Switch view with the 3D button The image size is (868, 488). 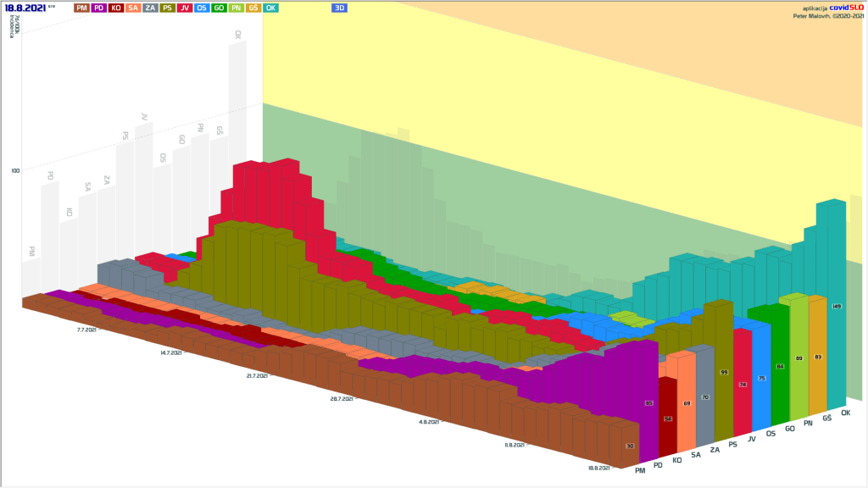pos(339,8)
